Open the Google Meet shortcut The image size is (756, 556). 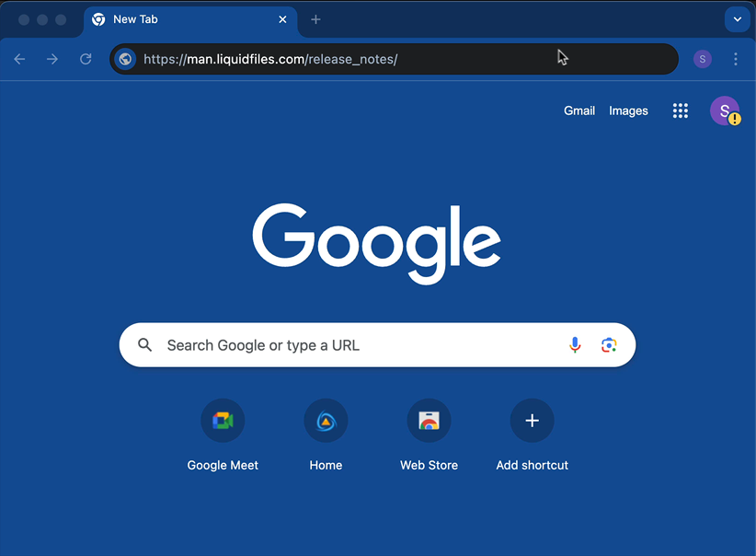coord(223,420)
